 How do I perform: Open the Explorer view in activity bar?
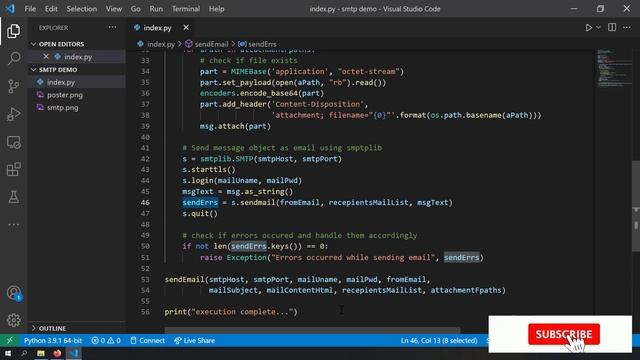pyautogui.click(x=13, y=31)
